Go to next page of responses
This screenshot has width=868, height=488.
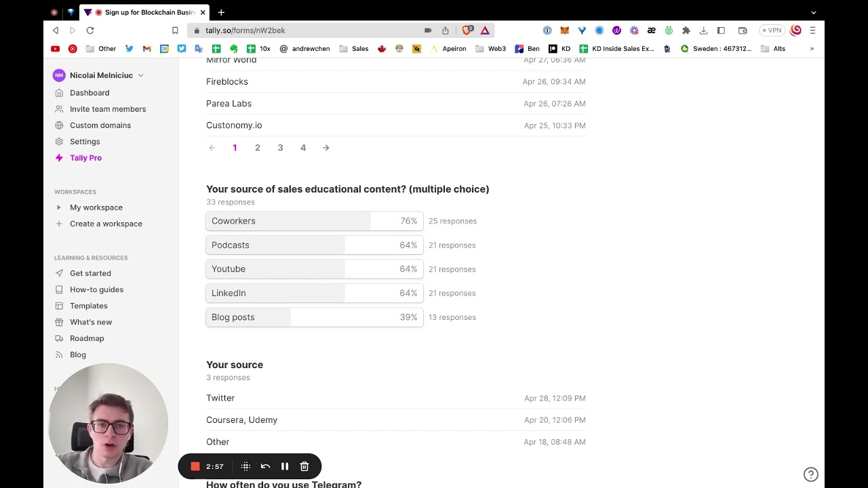[x=326, y=148]
